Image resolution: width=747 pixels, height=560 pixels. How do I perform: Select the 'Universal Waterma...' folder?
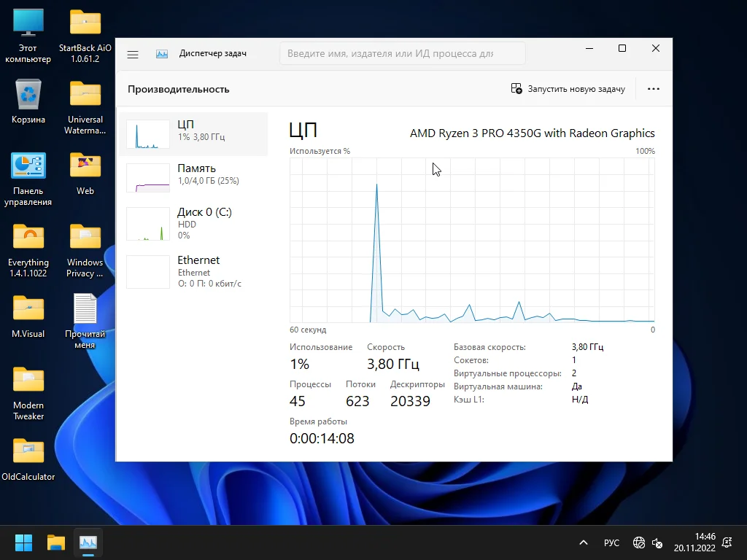coord(85,108)
